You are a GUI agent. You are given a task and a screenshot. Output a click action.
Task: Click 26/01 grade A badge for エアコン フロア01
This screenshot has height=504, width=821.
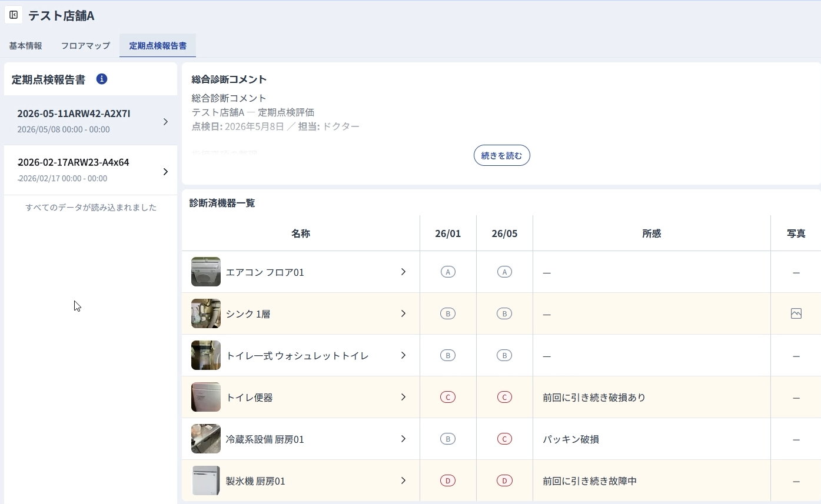[448, 272]
